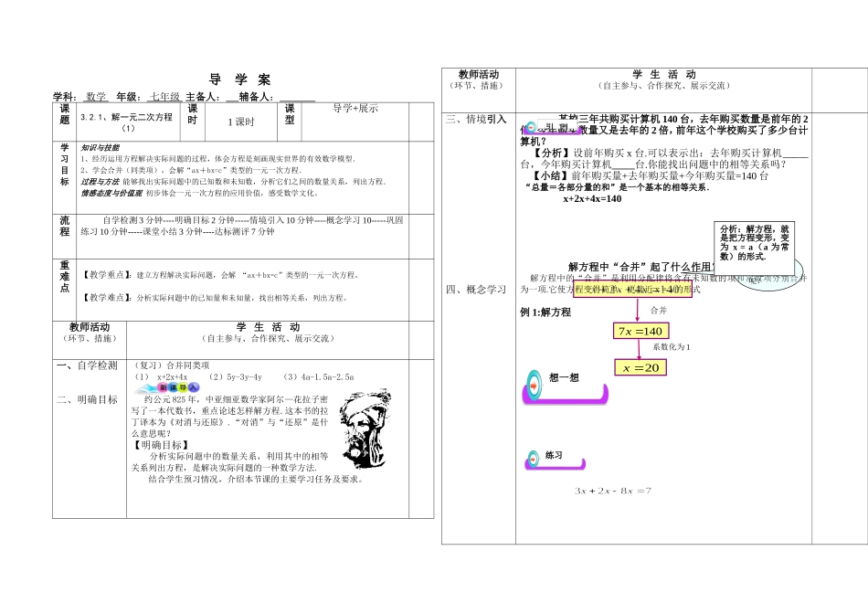This screenshot has height=614, width=868.
Task: Click the underlined 七年级 grade field
Action: pyautogui.click(x=164, y=97)
